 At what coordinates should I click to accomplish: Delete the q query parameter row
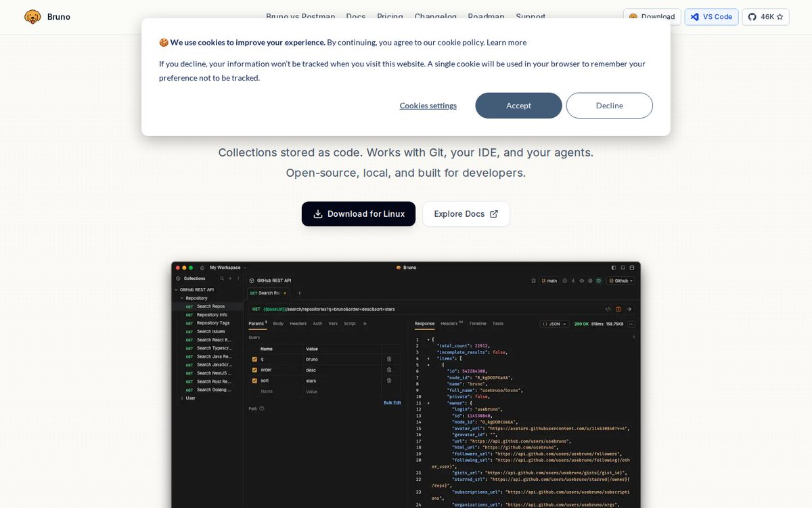(x=389, y=359)
